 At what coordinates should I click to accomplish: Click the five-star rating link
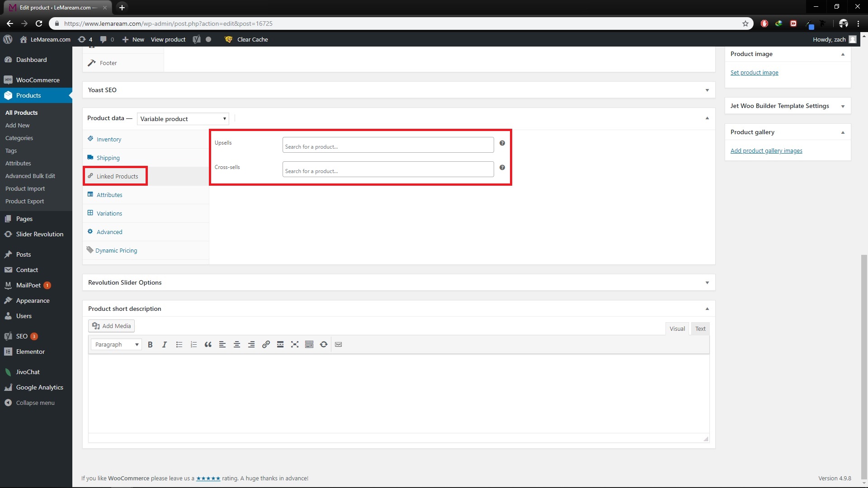pos(208,478)
